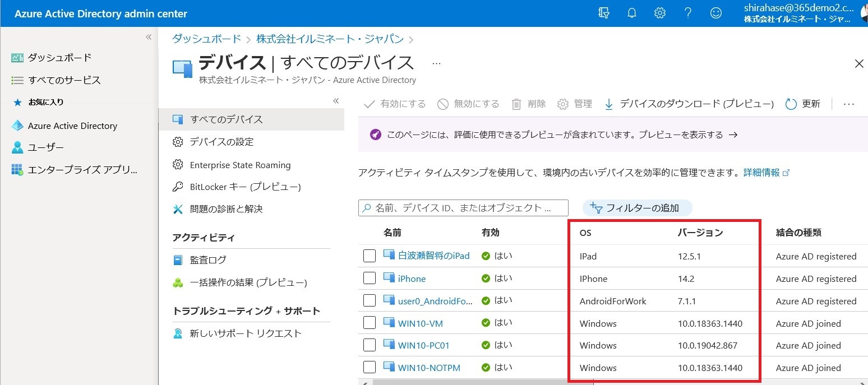This screenshot has height=385, width=868.
Task: Expand the breadcrumb chevron after ダッシュボード
Action: click(x=248, y=39)
